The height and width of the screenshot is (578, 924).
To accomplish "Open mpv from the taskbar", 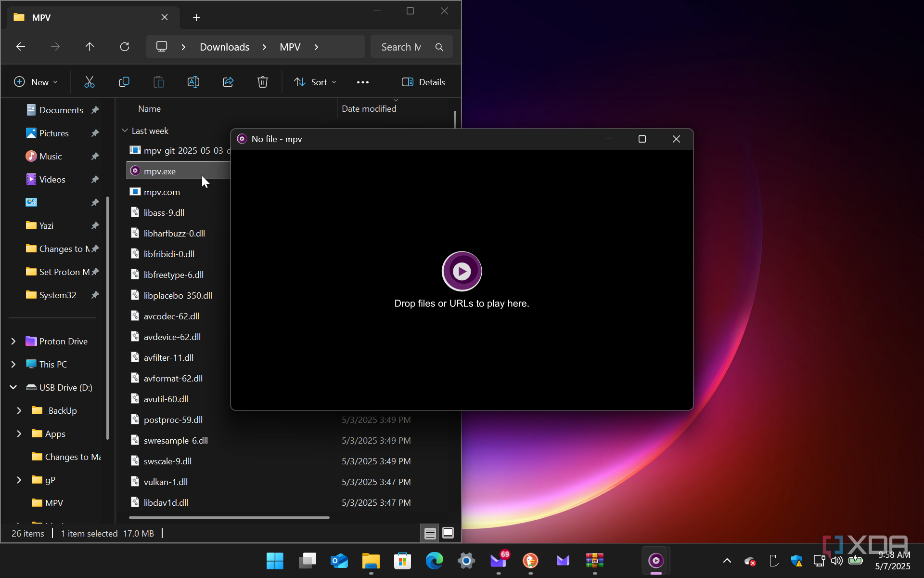I will 656,560.
